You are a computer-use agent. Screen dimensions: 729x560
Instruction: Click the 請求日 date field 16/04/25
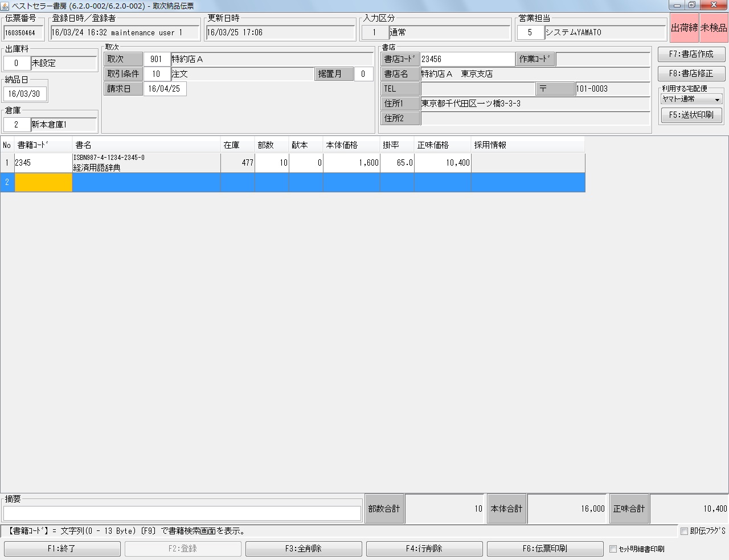pyautogui.click(x=165, y=89)
